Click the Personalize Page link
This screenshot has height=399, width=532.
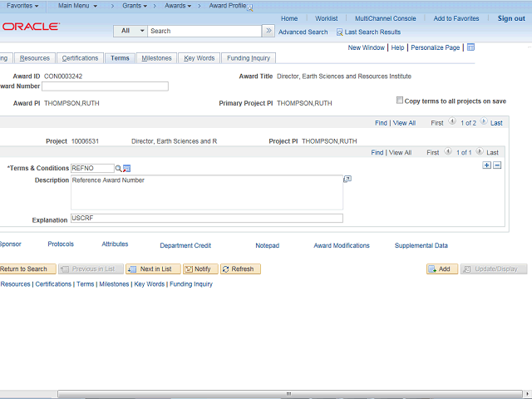436,48
